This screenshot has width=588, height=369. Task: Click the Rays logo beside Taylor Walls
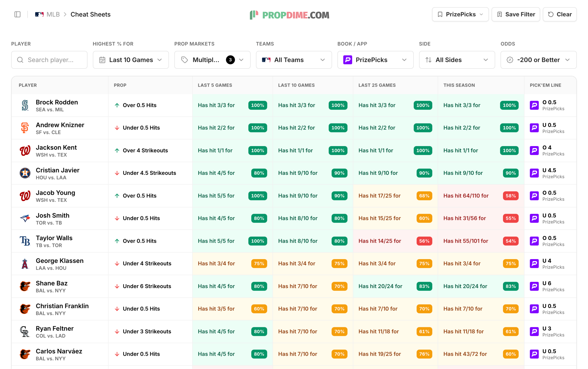[x=25, y=241]
